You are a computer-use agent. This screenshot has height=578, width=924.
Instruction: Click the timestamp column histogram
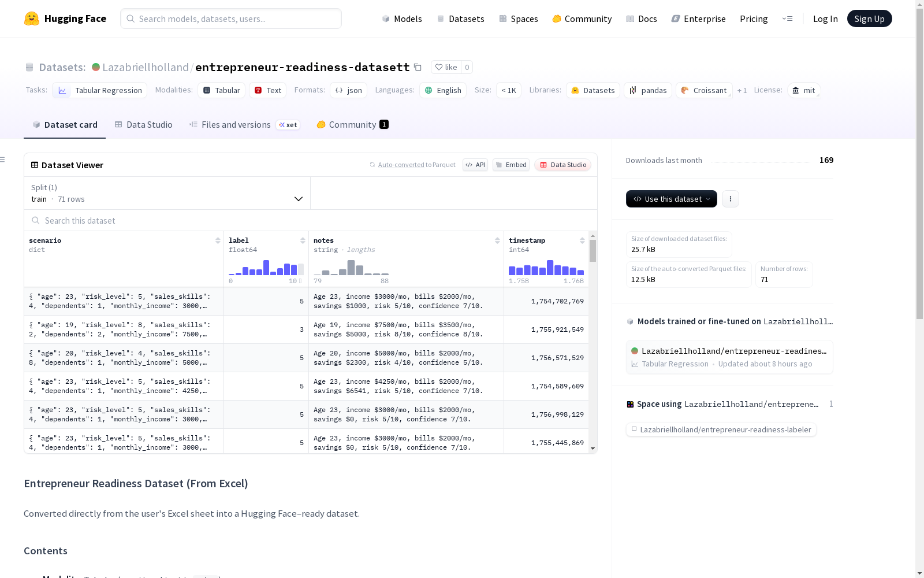point(546,268)
